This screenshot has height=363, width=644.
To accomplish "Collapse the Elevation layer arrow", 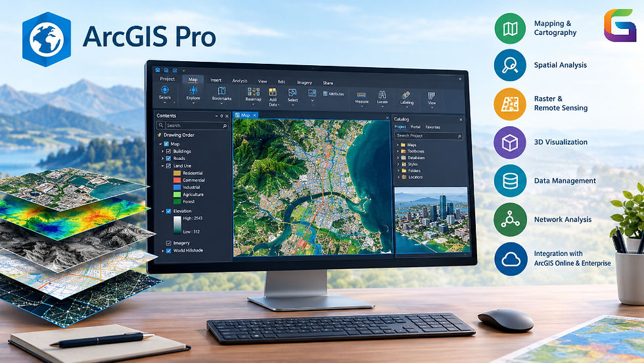I will (x=163, y=211).
